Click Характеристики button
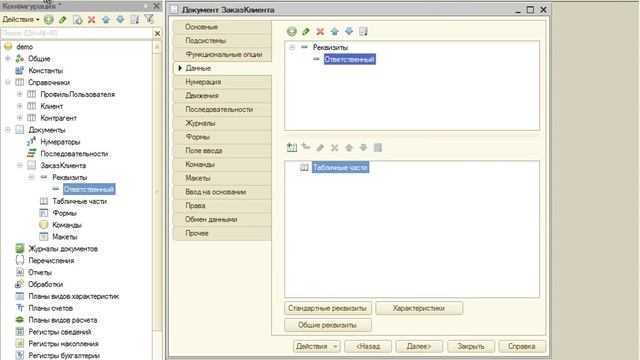This screenshot has height=360, width=640. 419,308
